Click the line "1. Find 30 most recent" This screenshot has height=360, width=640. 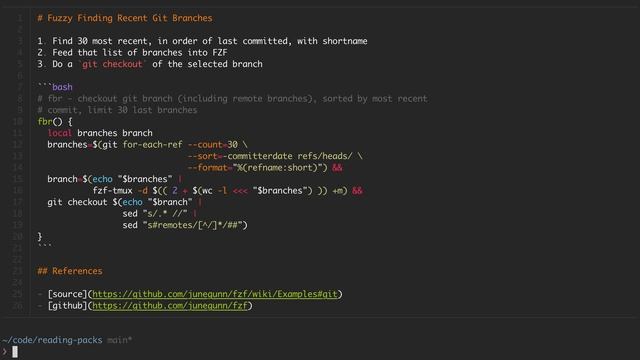click(202, 41)
